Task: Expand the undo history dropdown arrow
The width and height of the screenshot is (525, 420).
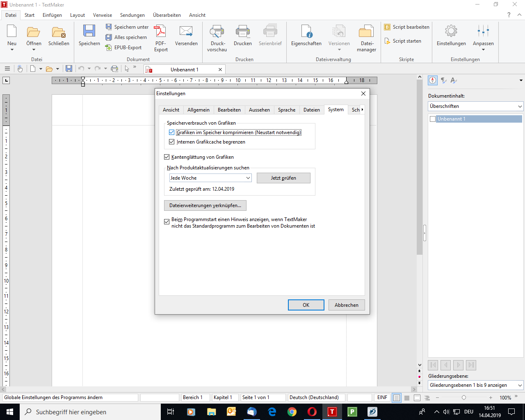Action: (x=89, y=68)
